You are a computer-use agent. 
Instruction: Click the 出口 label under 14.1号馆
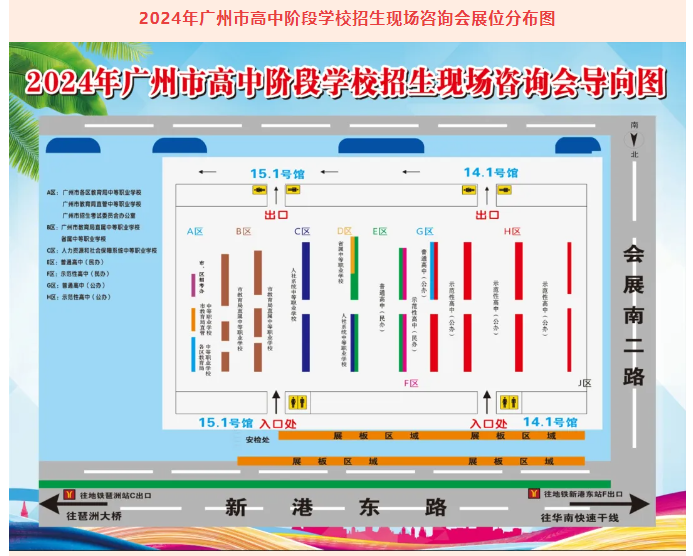pos(487,215)
